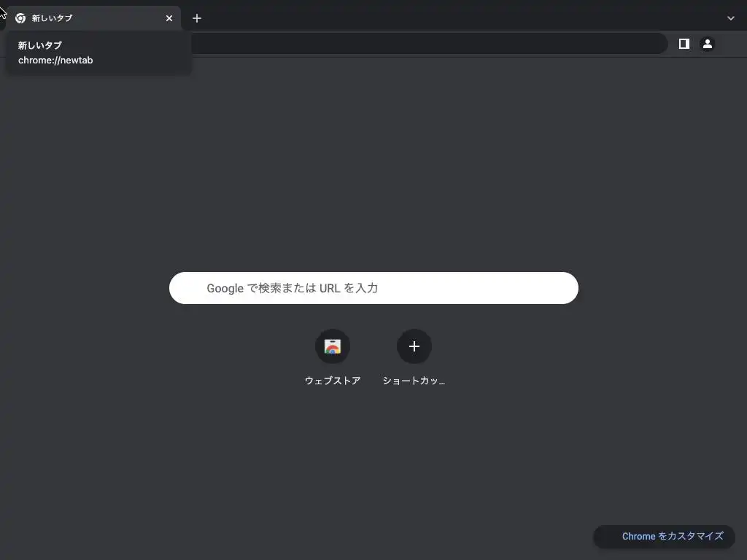
Task: Click the Chrome favicon on tab
Action: point(20,18)
